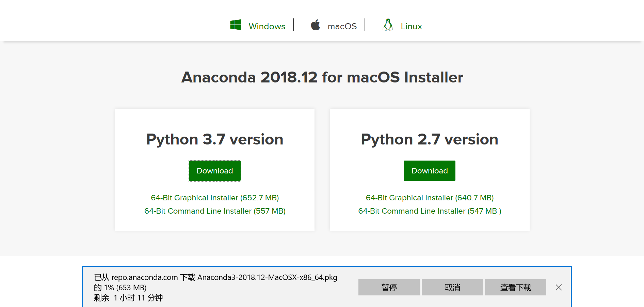This screenshot has height=307, width=644.
Task: Open 64-Bit Graphical Installer (652.7 MB) link
Action: pyautogui.click(x=215, y=198)
